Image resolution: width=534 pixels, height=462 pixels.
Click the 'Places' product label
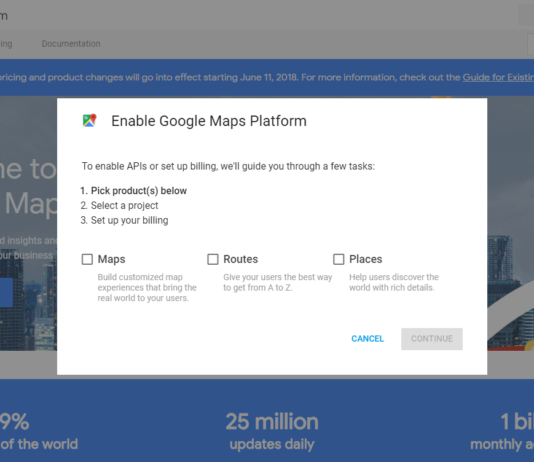(365, 259)
